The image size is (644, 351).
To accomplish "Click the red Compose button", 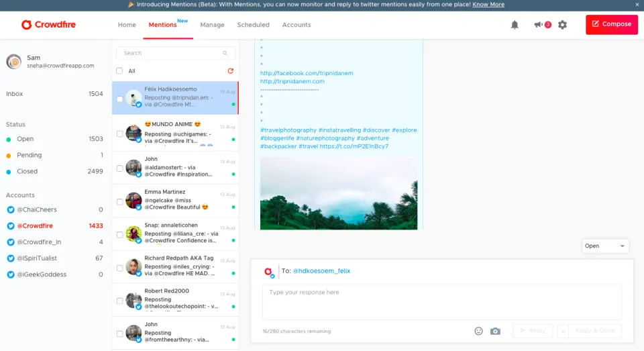I will coord(611,24).
